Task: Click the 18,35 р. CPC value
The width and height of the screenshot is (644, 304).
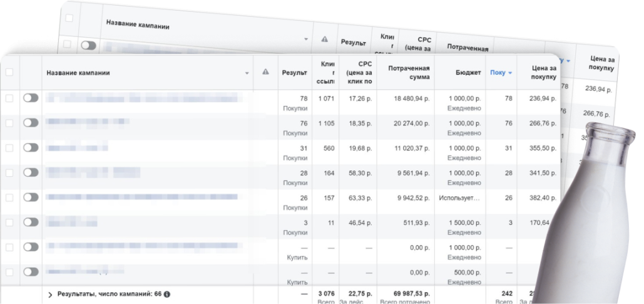Action: 359,123
